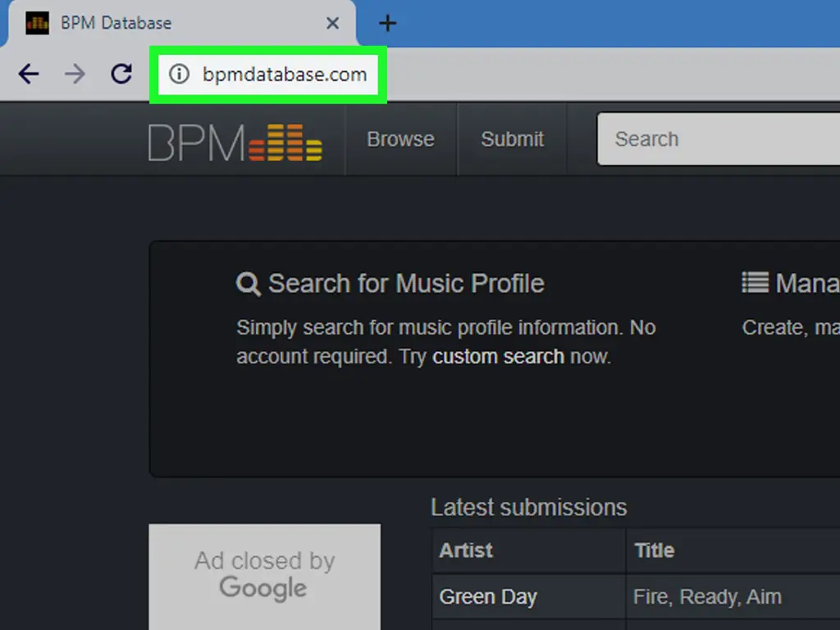The width and height of the screenshot is (840, 630).
Task: Open the Browse menu item
Action: point(400,139)
